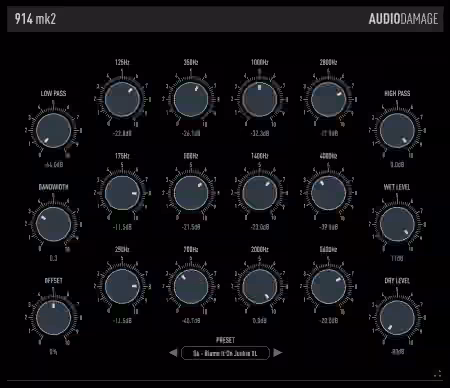Click the 0% readout under Offset
Image resolution: width=450 pixels, height=388 pixels.
tap(53, 352)
